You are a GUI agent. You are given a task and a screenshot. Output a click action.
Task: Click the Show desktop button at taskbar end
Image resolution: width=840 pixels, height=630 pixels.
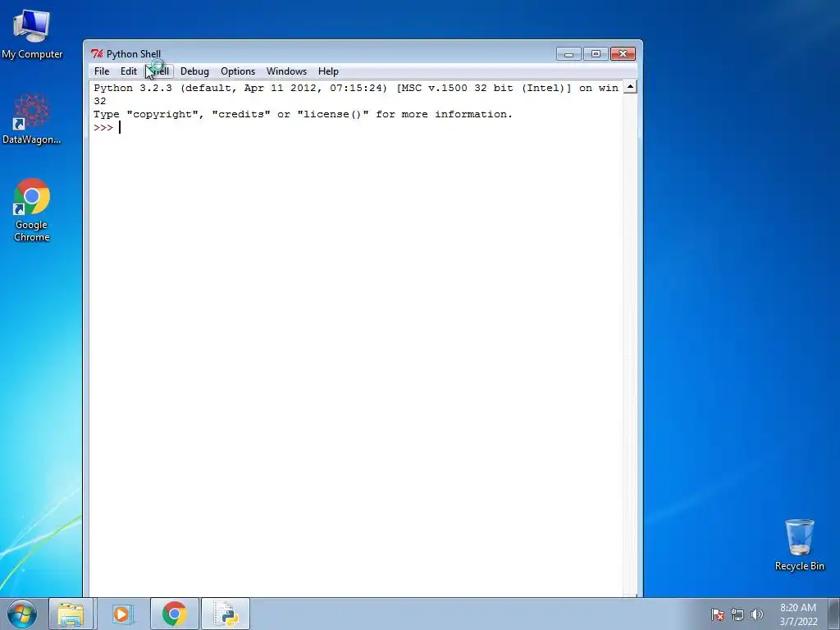click(x=834, y=614)
